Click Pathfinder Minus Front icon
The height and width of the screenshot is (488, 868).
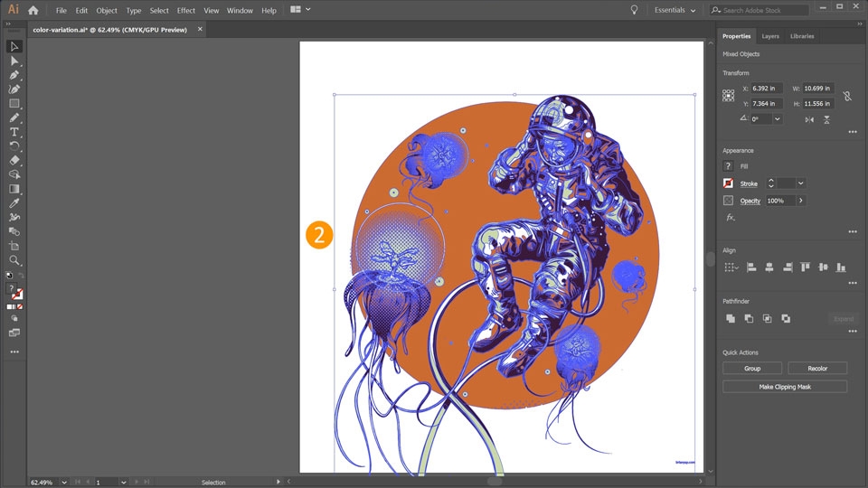coord(749,319)
